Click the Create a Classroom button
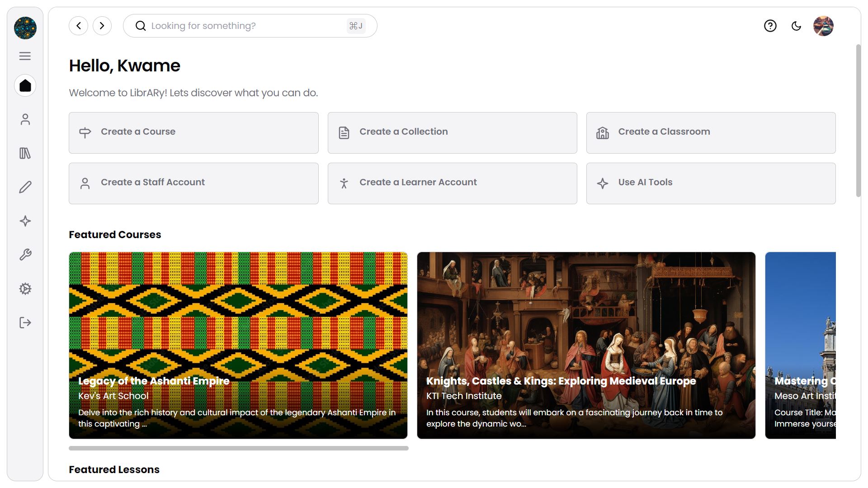Image resolution: width=868 pixels, height=488 pixels. point(711,133)
